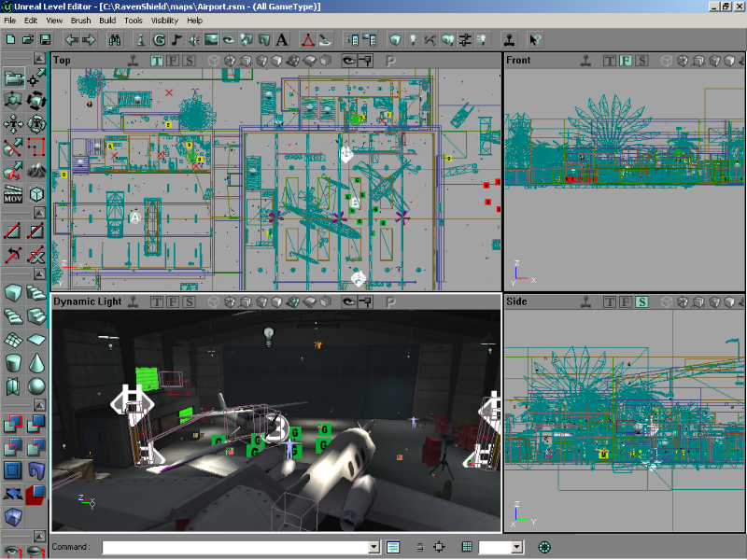Build geometry with the cube icon
The width and height of the screenshot is (747, 560).
[395, 40]
